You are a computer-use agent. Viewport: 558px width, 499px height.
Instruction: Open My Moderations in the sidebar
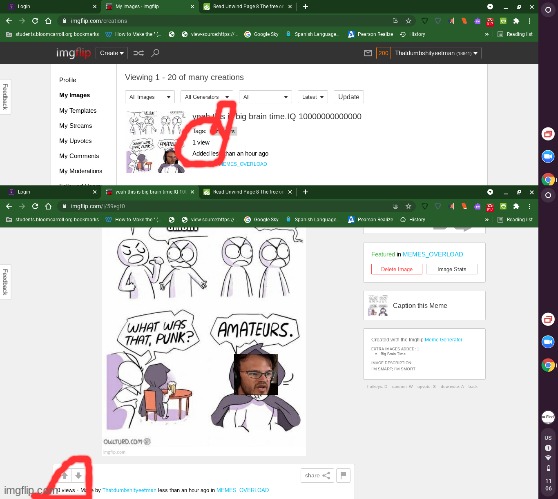(x=81, y=171)
